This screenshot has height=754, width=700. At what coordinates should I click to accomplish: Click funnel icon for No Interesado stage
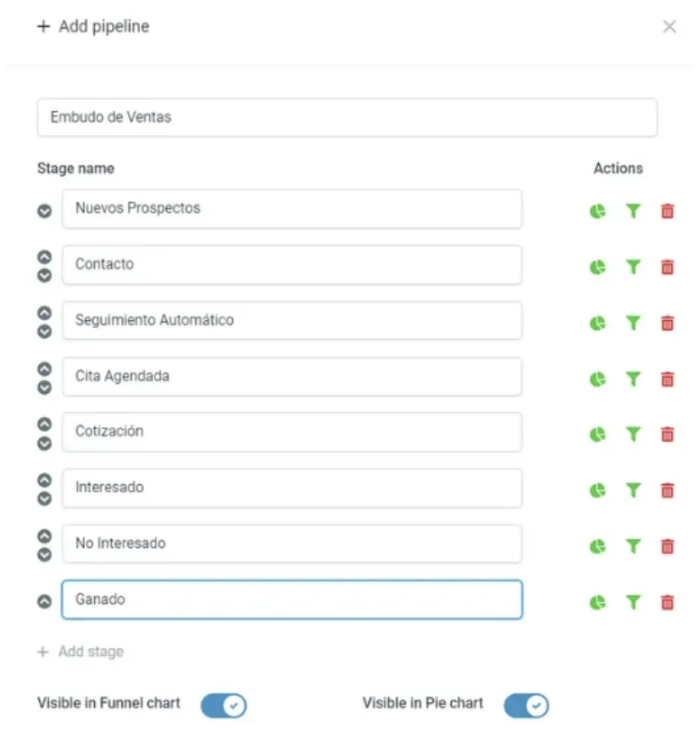[x=633, y=546]
